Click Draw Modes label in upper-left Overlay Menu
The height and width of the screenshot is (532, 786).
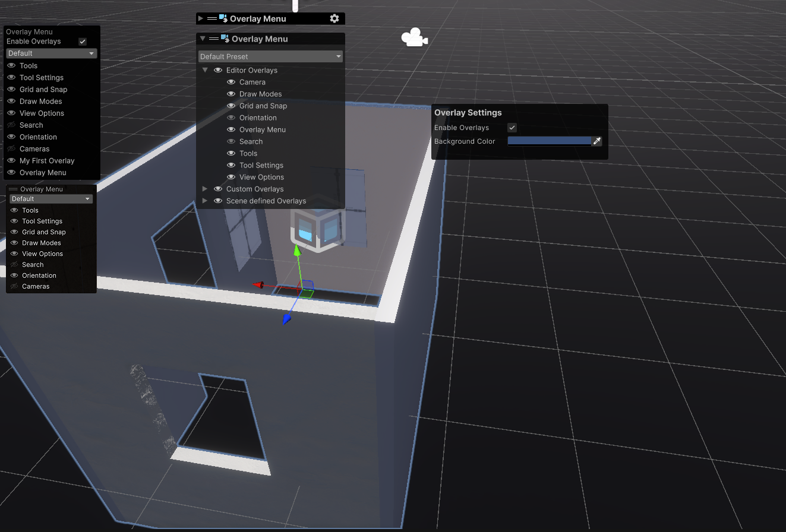click(41, 102)
